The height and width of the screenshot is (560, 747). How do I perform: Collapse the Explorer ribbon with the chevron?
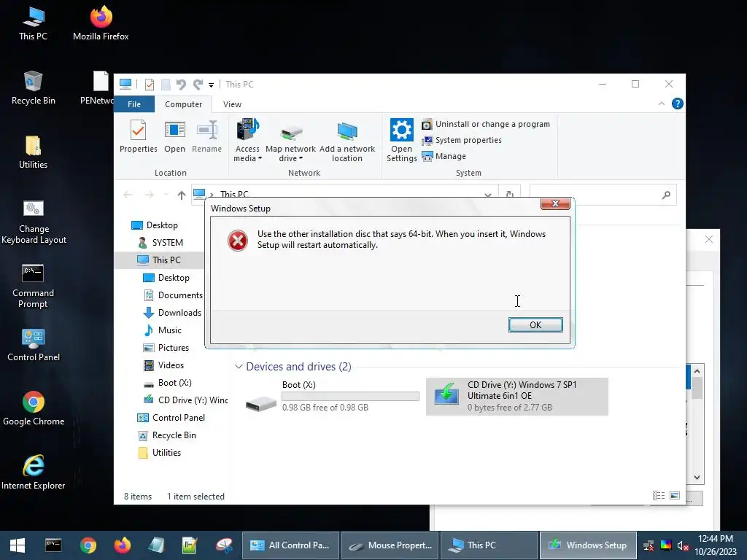(x=661, y=104)
